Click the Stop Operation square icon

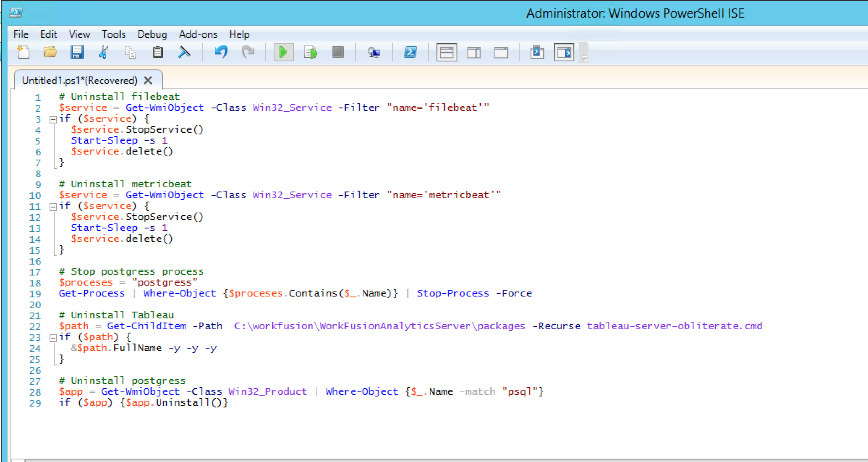click(338, 52)
